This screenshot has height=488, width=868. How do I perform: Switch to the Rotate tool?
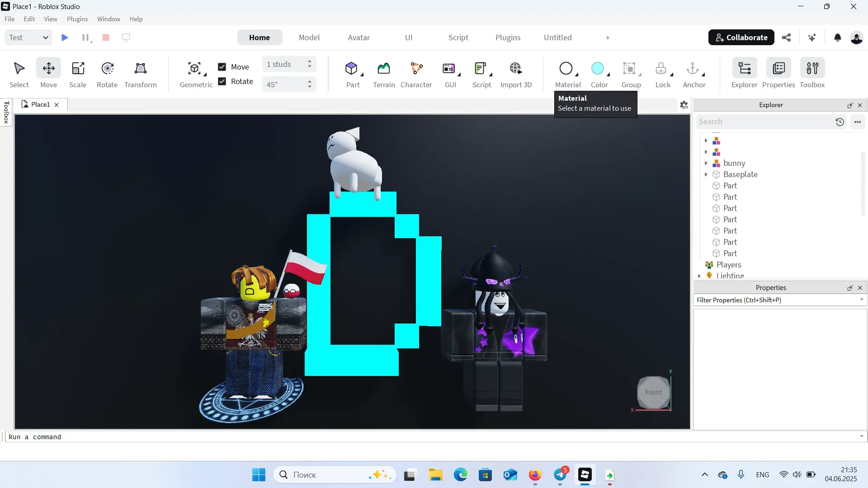coord(107,75)
